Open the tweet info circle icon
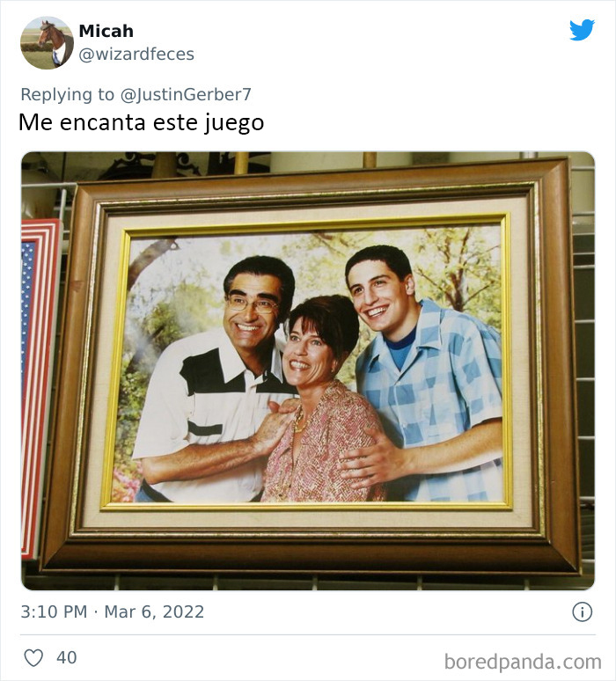Screen dimensions: 616x681 coord(582,612)
